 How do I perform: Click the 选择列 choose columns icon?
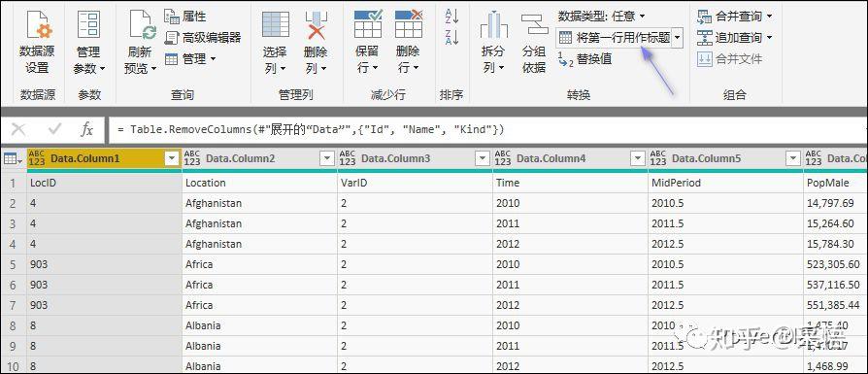click(x=275, y=24)
